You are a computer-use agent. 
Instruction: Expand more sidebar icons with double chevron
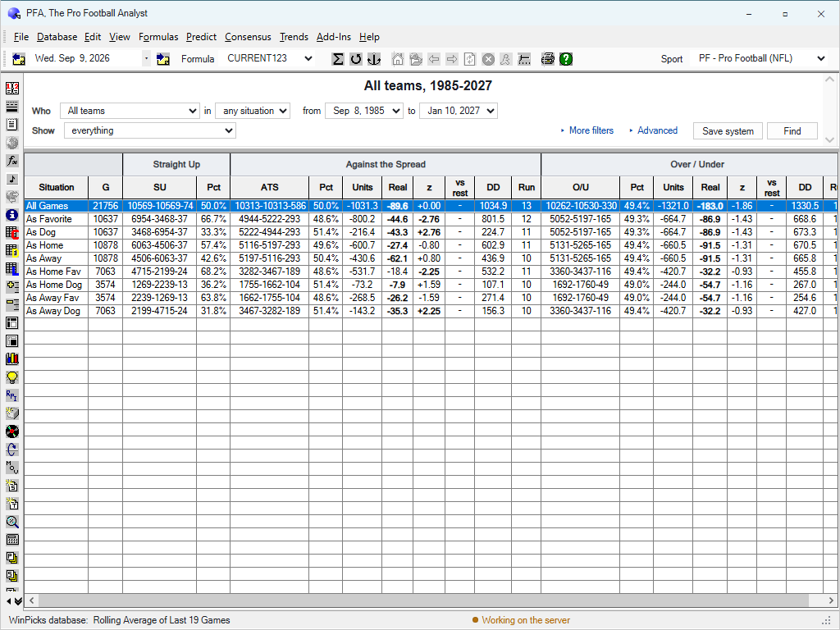[x=18, y=601]
